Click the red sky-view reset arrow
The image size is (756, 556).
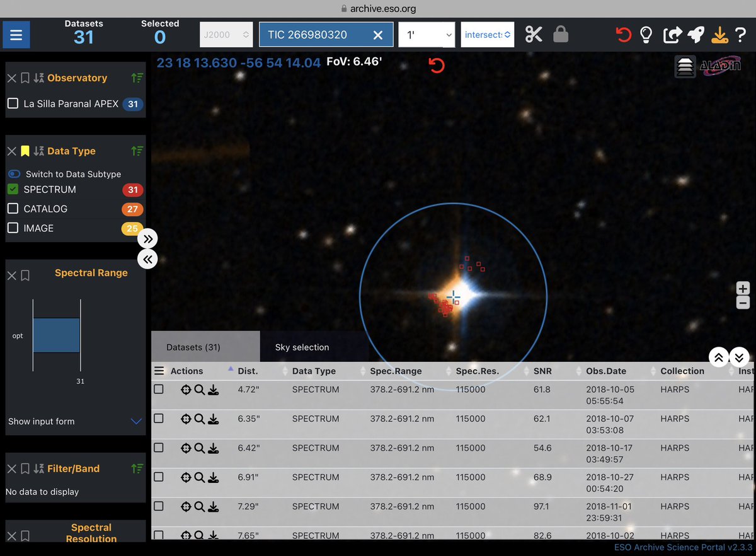[x=437, y=65]
